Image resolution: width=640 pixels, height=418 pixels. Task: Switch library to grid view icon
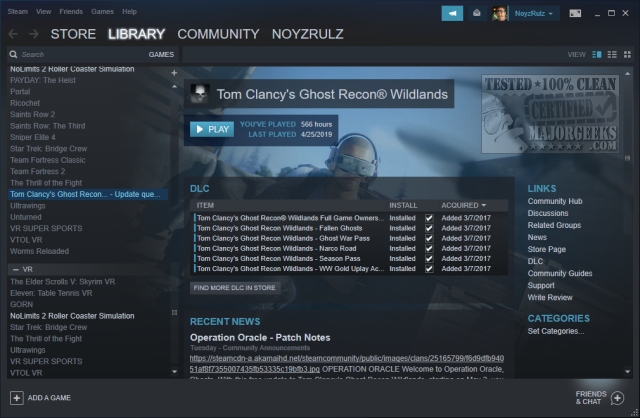pos(625,54)
